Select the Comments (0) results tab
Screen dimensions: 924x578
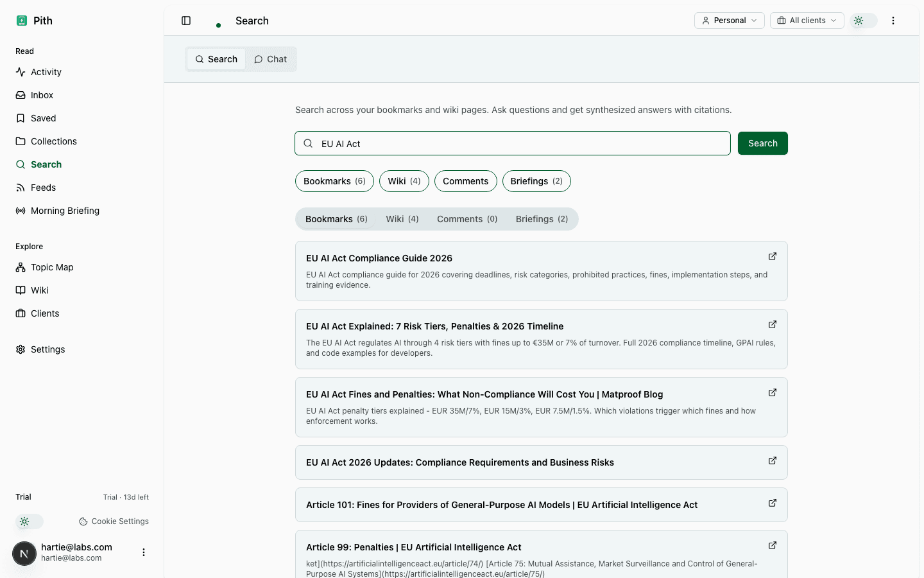467,219
